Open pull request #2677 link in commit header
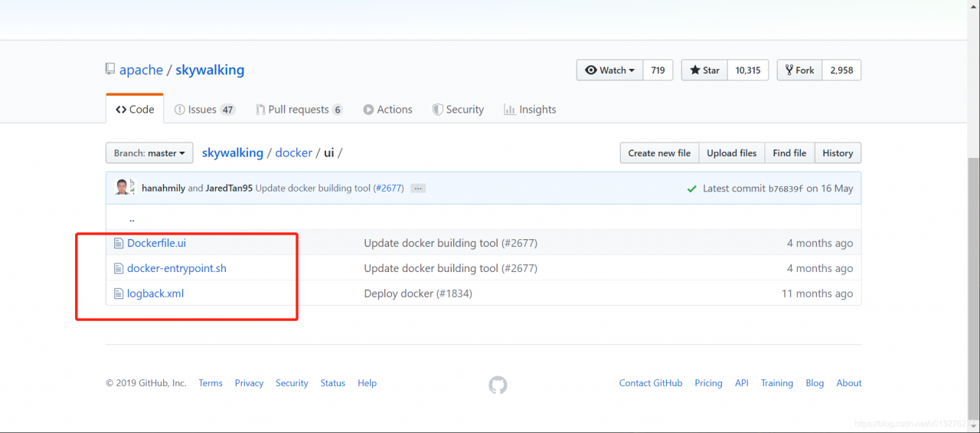 388,189
